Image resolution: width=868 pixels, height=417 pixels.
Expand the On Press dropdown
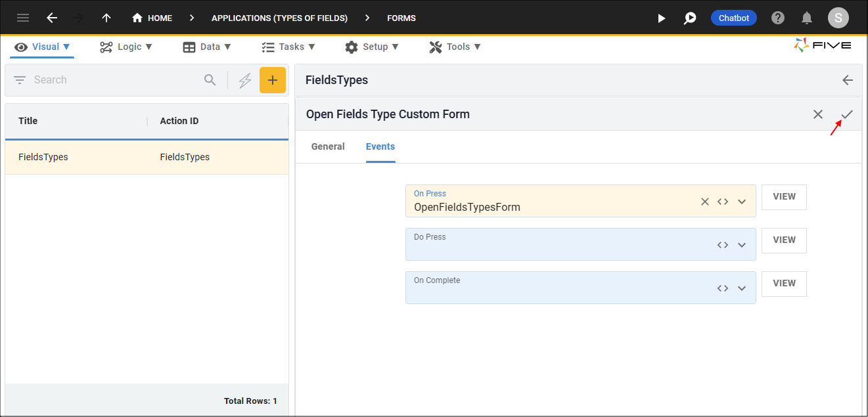[742, 202]
